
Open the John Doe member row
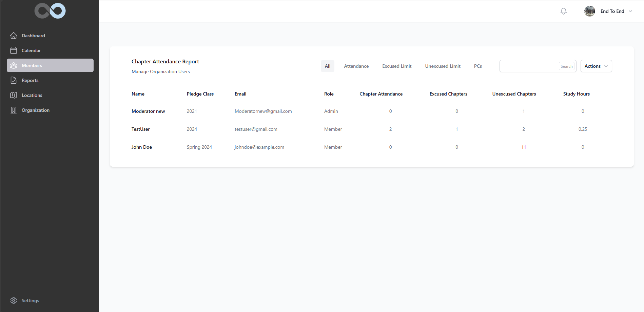tap(142, 147)
